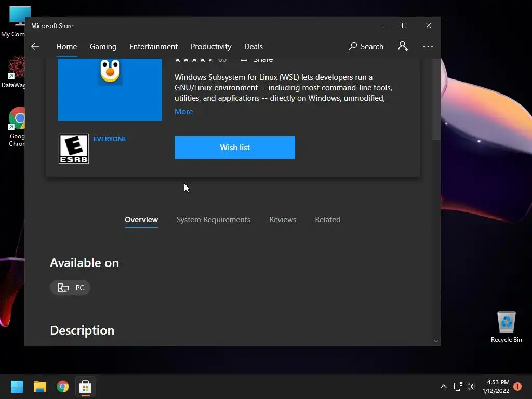The width and height of the screenshot is (532, 399).
Task: Click the scrollbar down arrow
Action: 436,341
